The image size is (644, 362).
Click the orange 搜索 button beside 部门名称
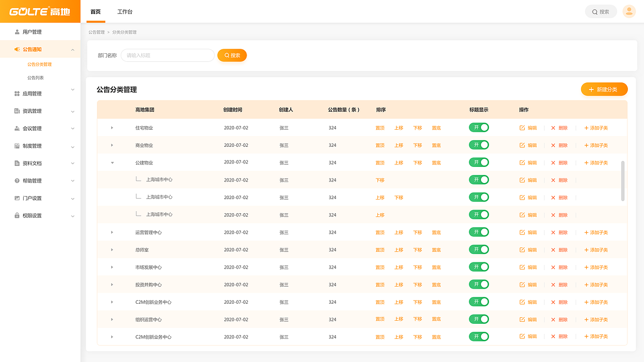pyautogui.click(x=232, y=55)
